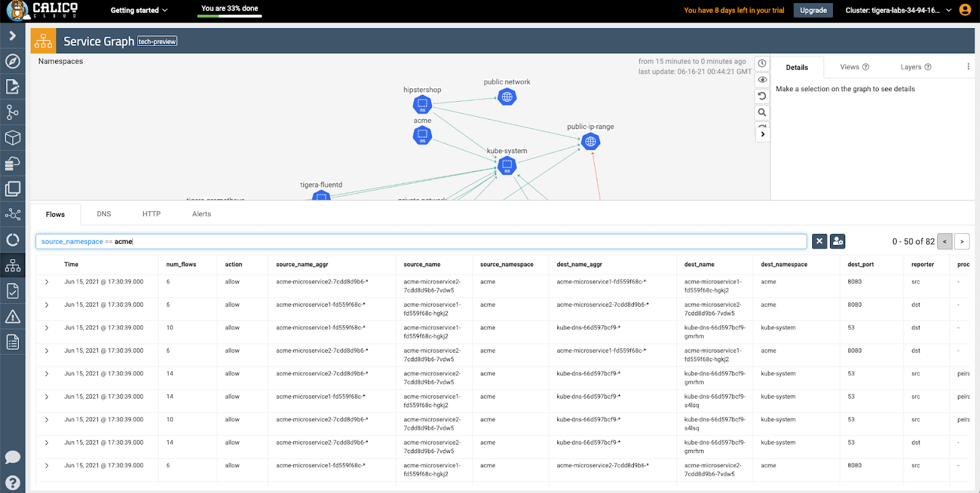Switch to the DNS tab

pos(104,214)
